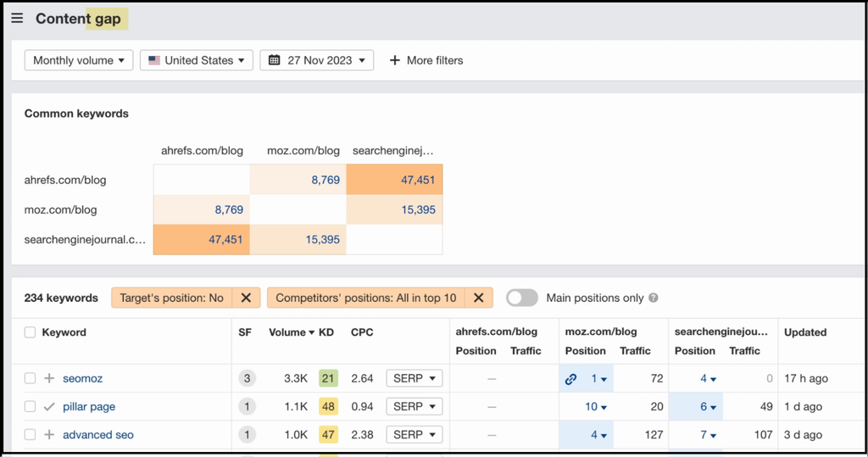Image resolution: width=868 pixels, height=457 pixels.
Task: Click the CPC column header
Action: (x=362, y=332)
